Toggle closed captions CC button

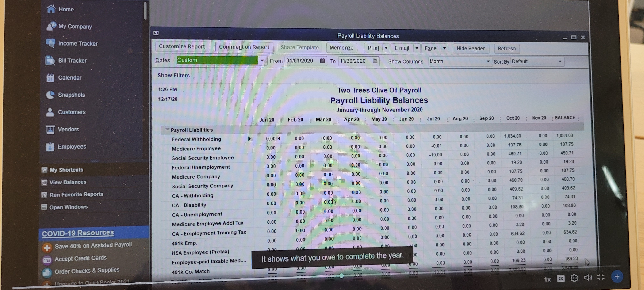coord(561,279)
